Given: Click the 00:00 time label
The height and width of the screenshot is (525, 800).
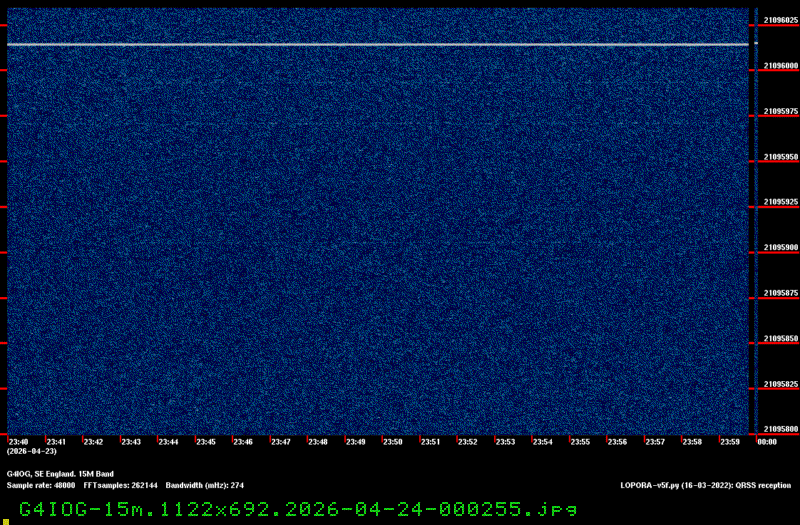Looking at the screenshot, I should point(767,441).
